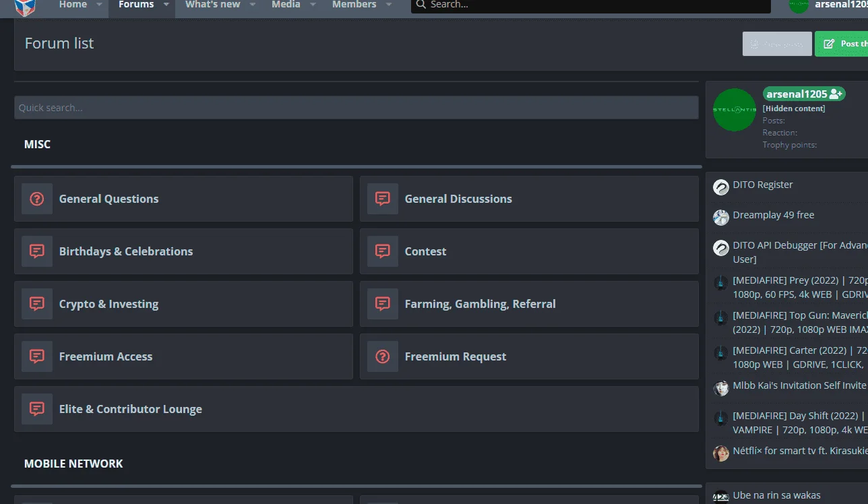This screenshot has width=868, height=504.
Task: Open the Forums nav tab
Action: (136, 5)
